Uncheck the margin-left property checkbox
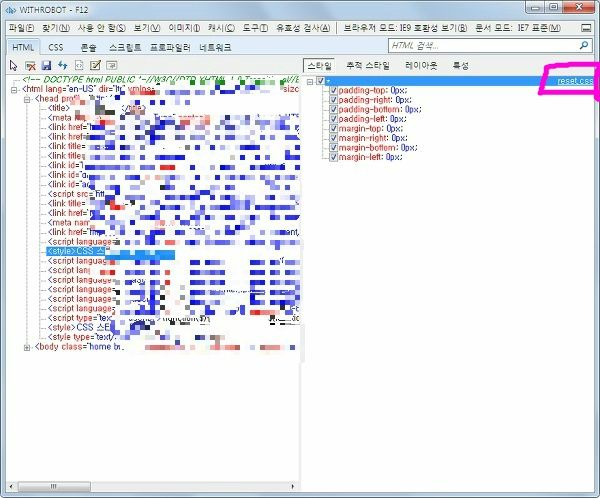600x498 pixels. point(333,157)
